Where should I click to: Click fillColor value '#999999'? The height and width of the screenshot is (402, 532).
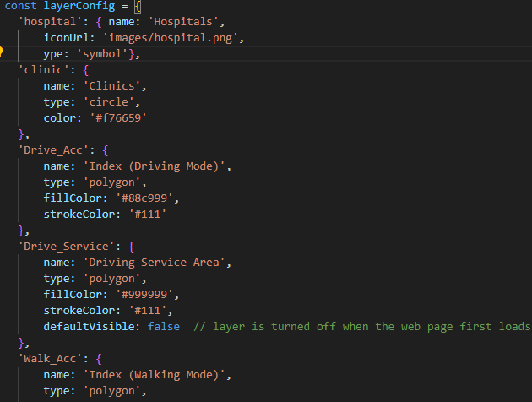pyautogui.click(x=144, y=295)
